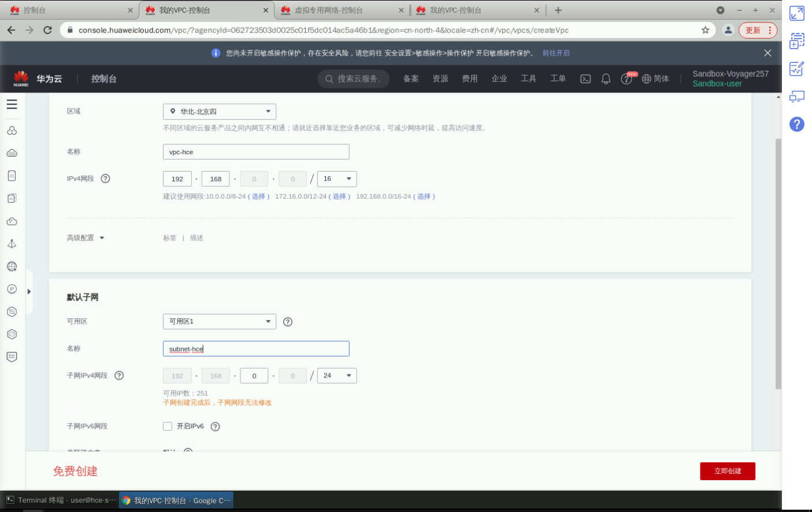
Task: Open the 区域 华北-北京四 dropdown
Action: click(220, 112)
